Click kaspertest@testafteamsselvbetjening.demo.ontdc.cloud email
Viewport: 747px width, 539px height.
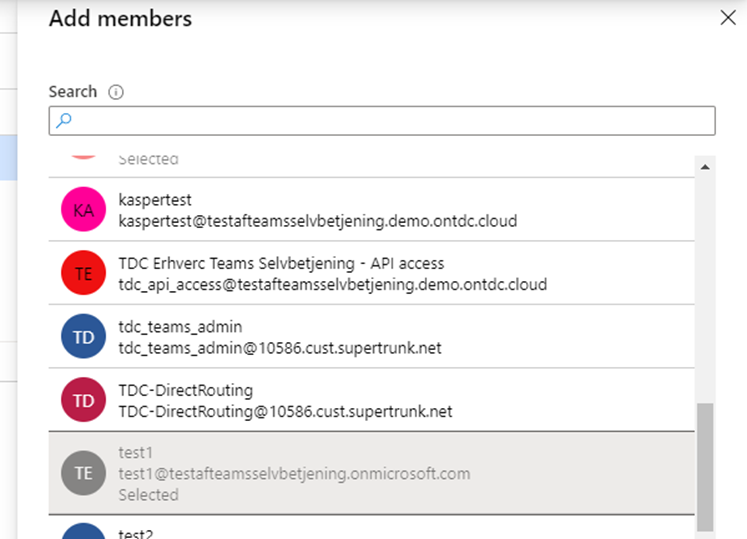click(318, 221)
